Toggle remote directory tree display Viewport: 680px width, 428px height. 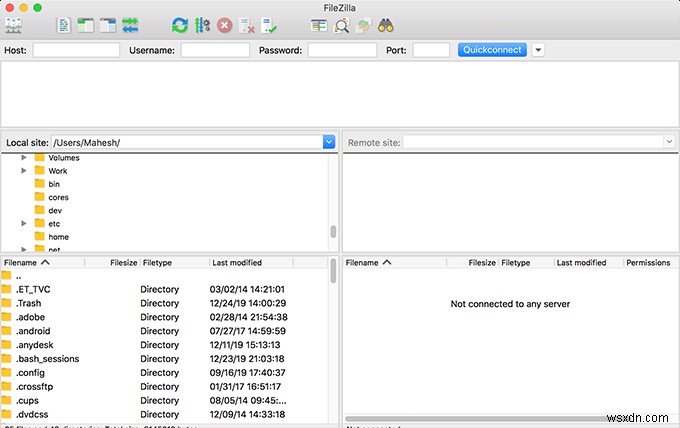[x=108, y=26]
